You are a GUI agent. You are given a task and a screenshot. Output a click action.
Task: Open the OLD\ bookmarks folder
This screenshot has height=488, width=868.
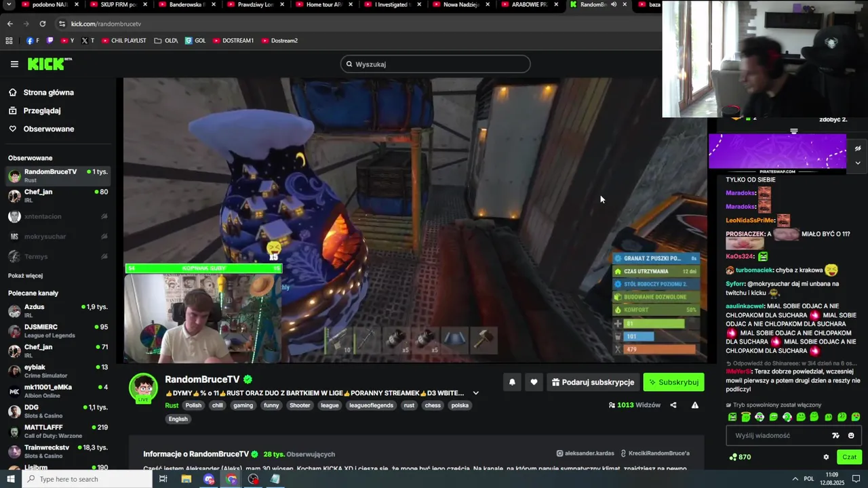click(165, 41)
